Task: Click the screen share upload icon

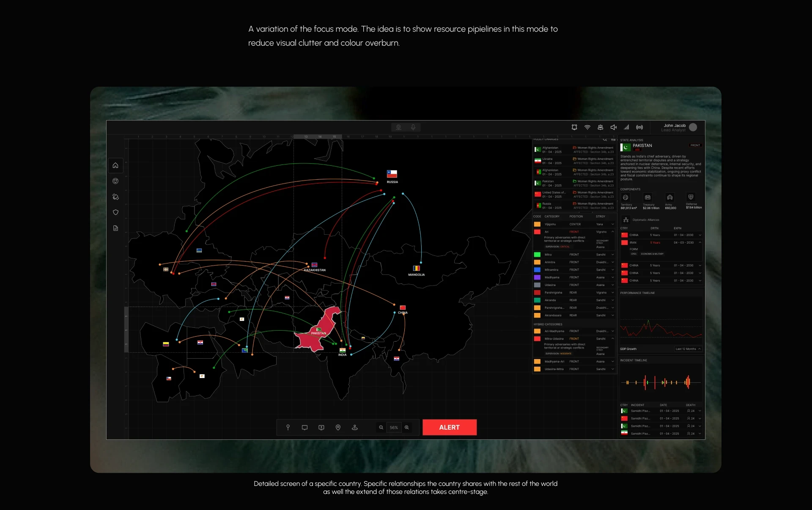Action: 321,428
